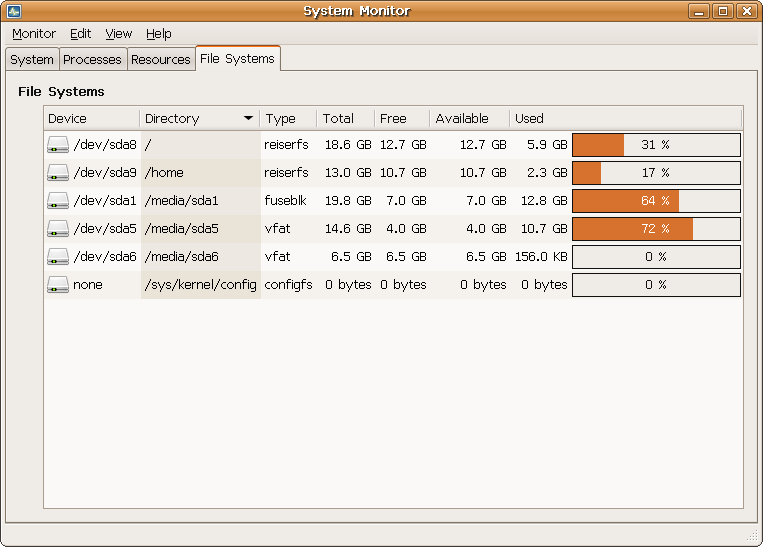Click the drive icon in the none row
The image size is (763, 547).
pos(57,285)
